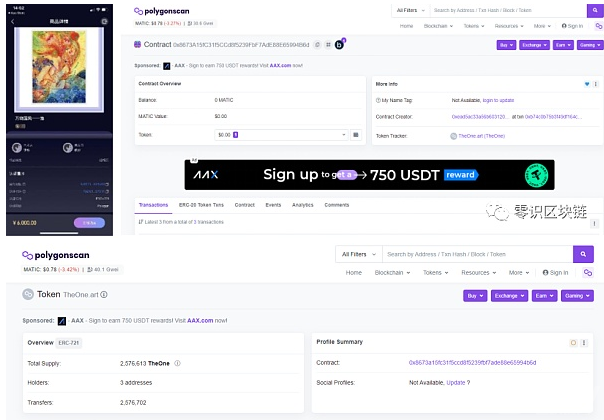
Task: Tap the purple buy button beside ¥6,000.00
Action: click(89, 223)
